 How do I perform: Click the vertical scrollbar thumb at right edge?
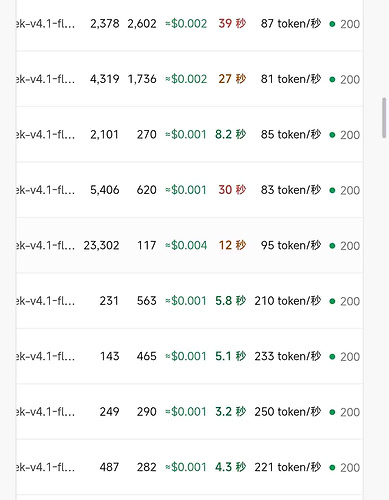(x=384, y=118)
